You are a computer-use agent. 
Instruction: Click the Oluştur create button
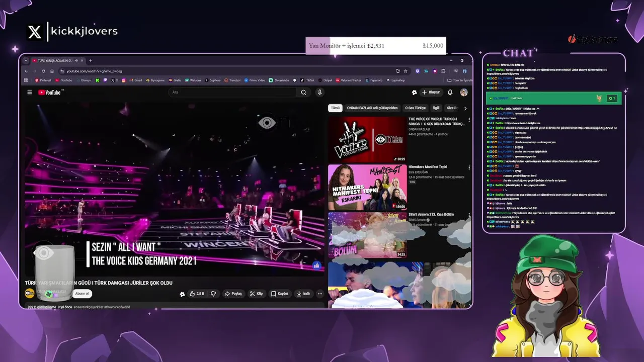pyautogui.click(x=431, y=93)
